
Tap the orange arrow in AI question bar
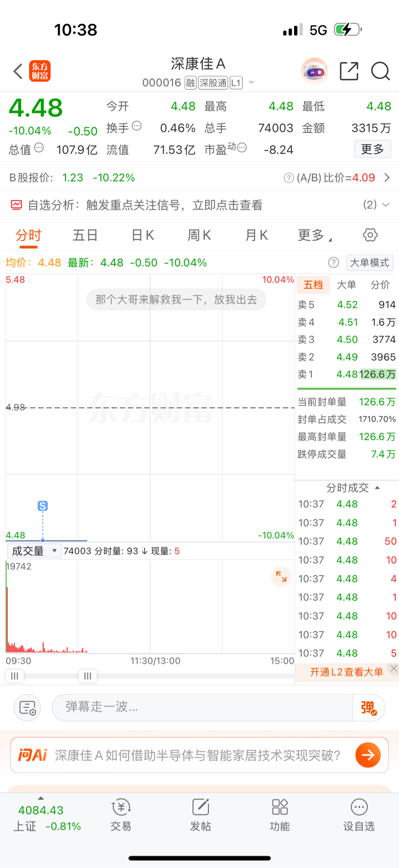368,755
